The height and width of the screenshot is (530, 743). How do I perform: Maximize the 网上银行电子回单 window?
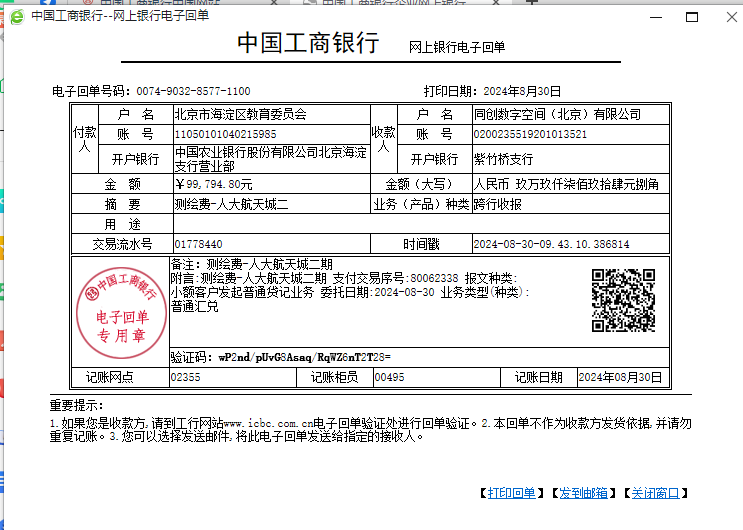[692, 18]
